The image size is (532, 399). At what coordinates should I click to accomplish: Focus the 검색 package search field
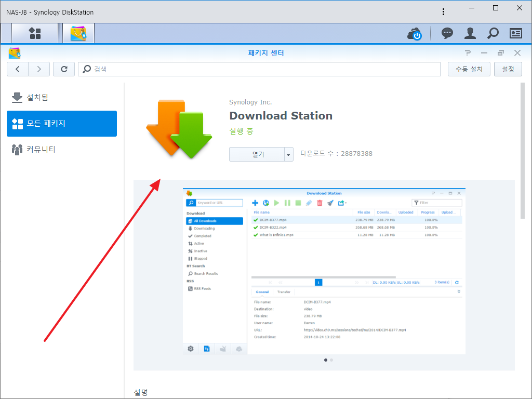[x=259, y=69]
